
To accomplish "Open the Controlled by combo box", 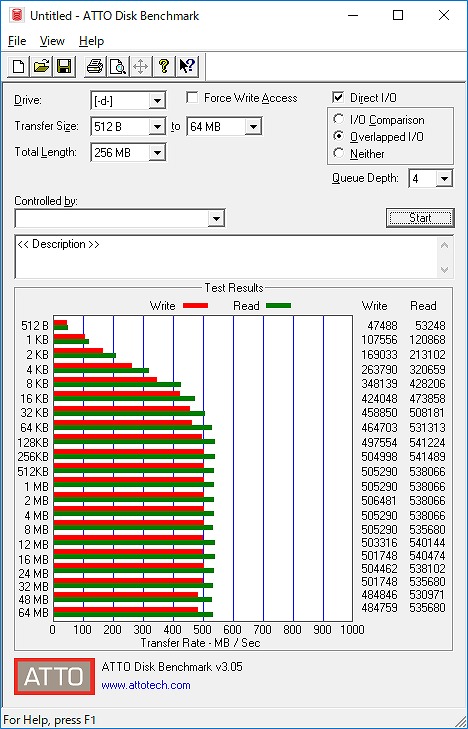I will [x=120, y=219].
